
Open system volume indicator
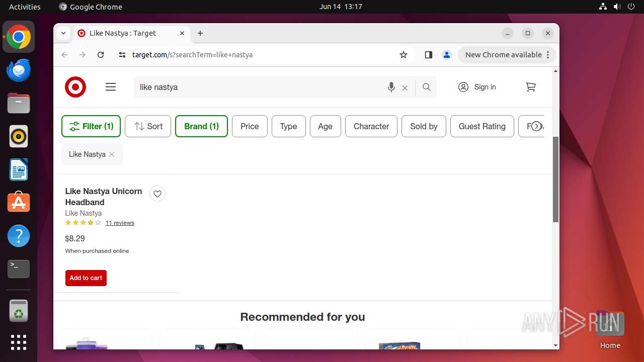[x=617, y=7]
